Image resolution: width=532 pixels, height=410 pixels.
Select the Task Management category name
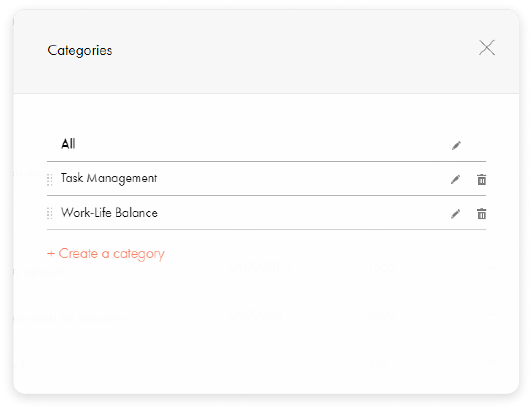(109, 178)
